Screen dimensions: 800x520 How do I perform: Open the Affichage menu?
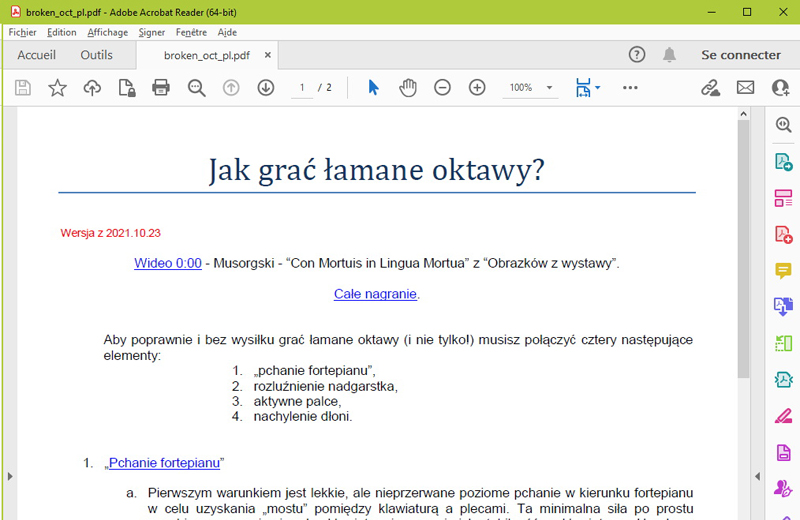pyautogui.click(x=107, y=32)
